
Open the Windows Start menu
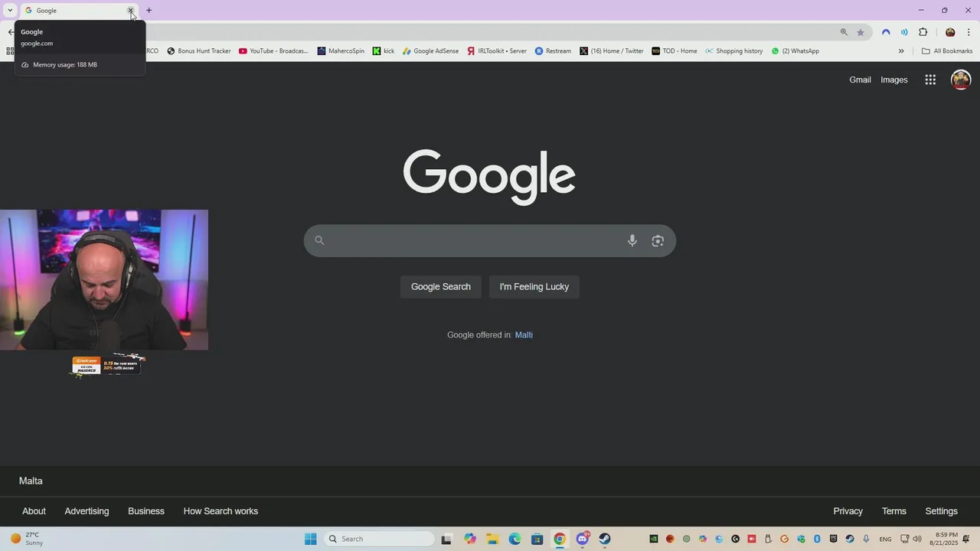tap(310, 539)
